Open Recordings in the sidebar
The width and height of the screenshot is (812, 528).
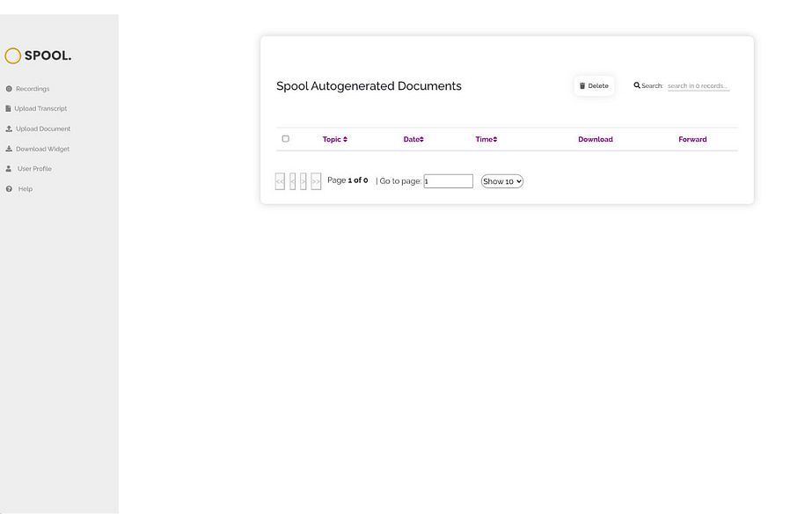33,89
